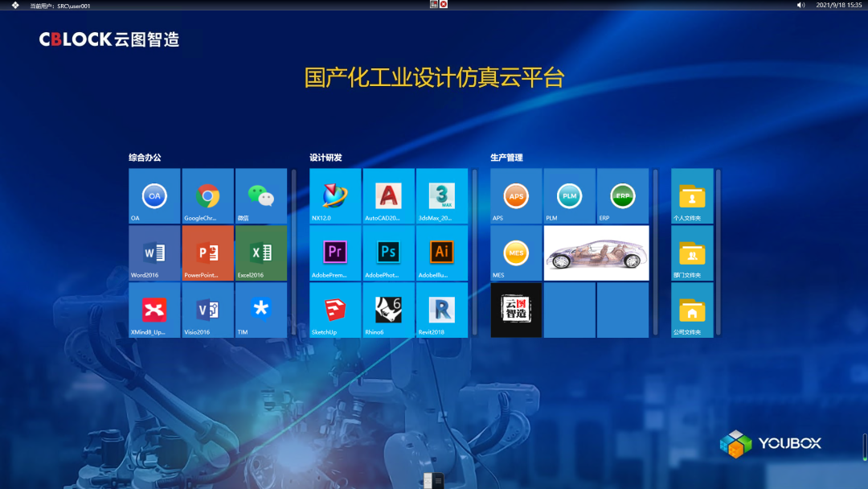Launch 3dsMax tile

click(x=442, y=196)
